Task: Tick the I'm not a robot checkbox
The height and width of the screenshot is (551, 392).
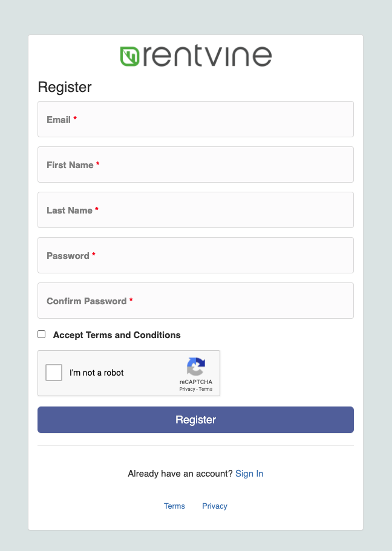Action: pos(54,373)
